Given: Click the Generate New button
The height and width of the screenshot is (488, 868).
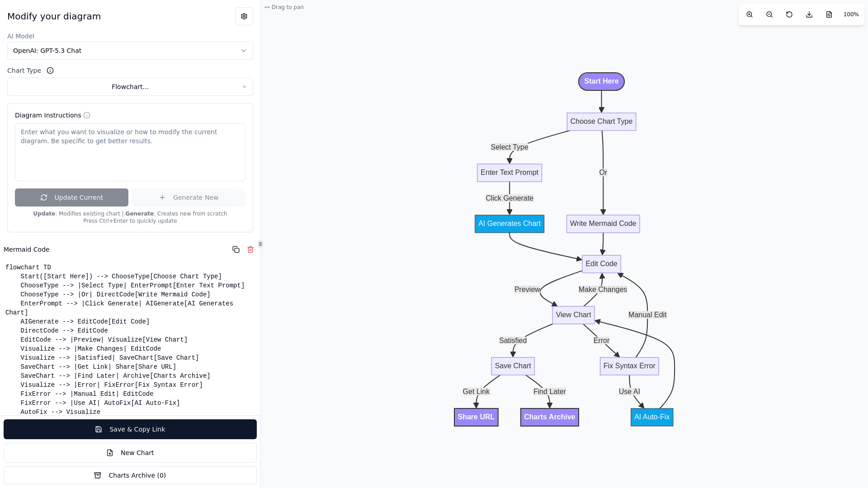Looking at the screenshot, I should click(189, 197).
